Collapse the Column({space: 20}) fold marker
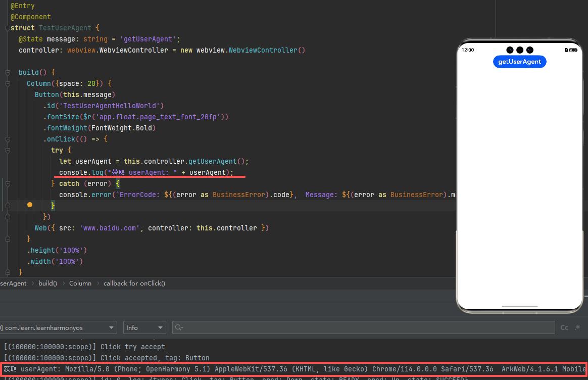588x380 pixels. click(8, 84)
